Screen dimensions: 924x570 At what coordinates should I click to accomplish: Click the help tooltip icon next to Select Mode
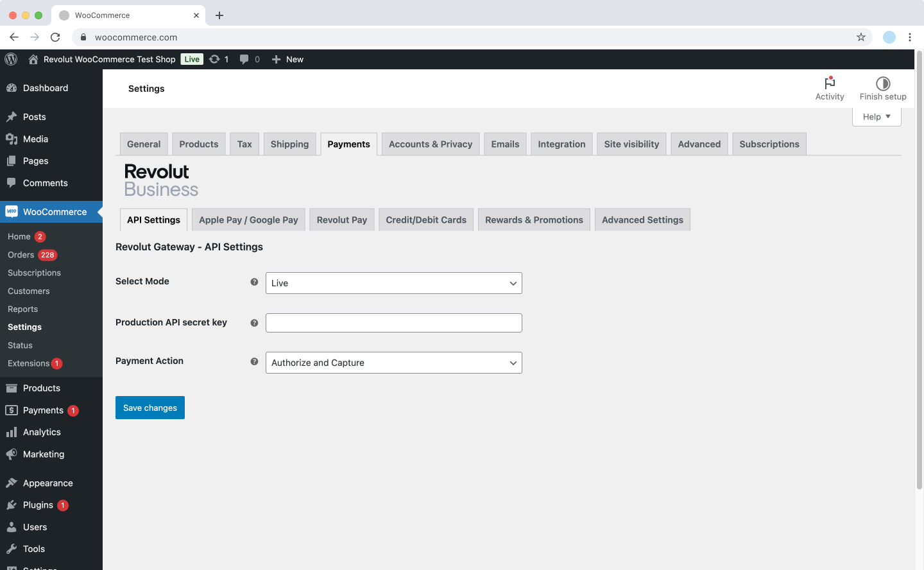(x=254, y=282)
